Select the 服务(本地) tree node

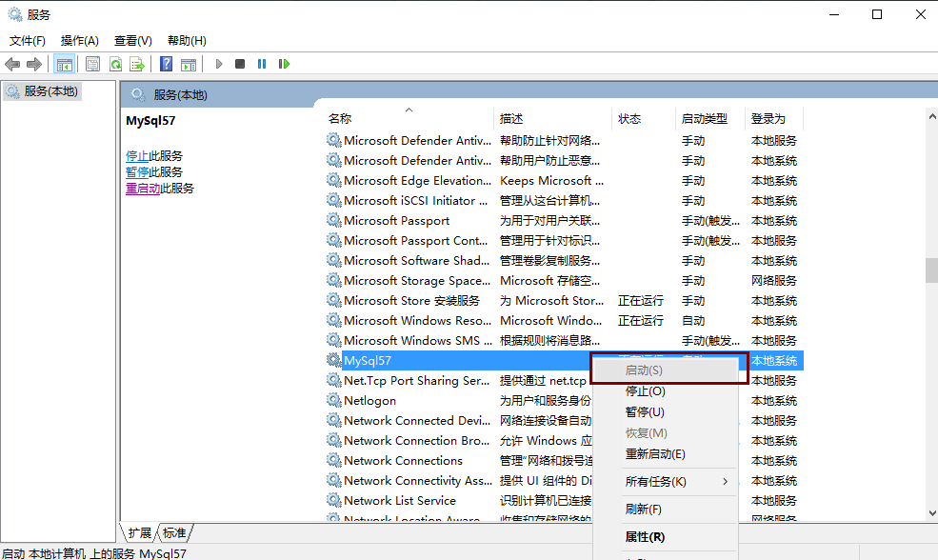tap(42, 91)
